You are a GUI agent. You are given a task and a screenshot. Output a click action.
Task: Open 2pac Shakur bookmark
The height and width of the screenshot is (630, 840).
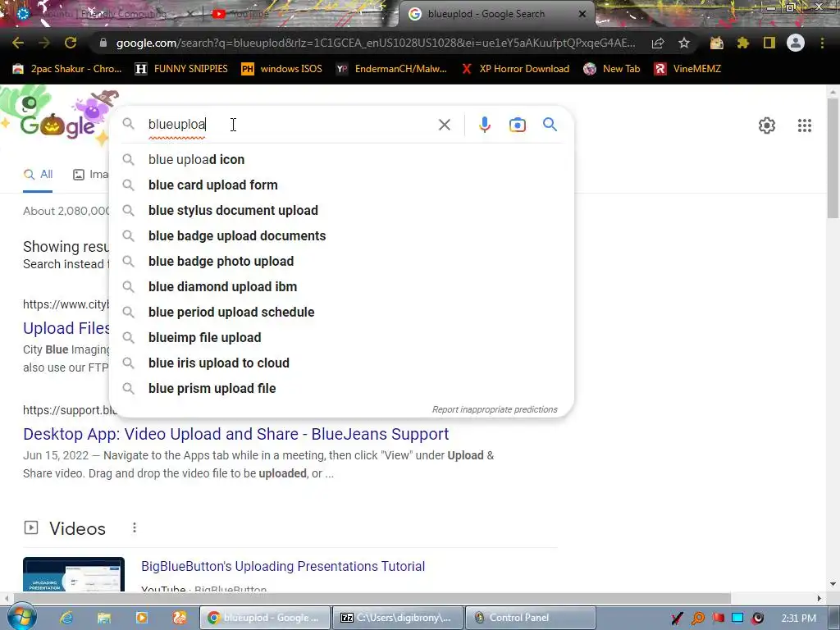(x=67, y=69)
